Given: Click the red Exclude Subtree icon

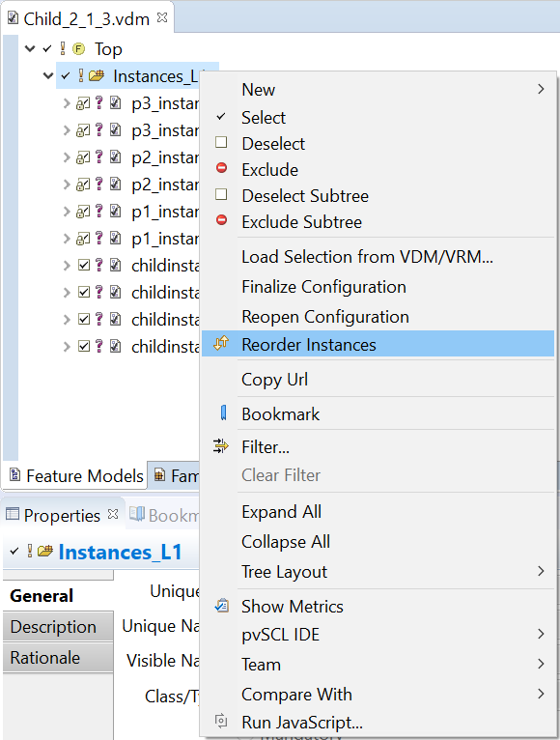Looking at the screenshot, I should [221, 220].
